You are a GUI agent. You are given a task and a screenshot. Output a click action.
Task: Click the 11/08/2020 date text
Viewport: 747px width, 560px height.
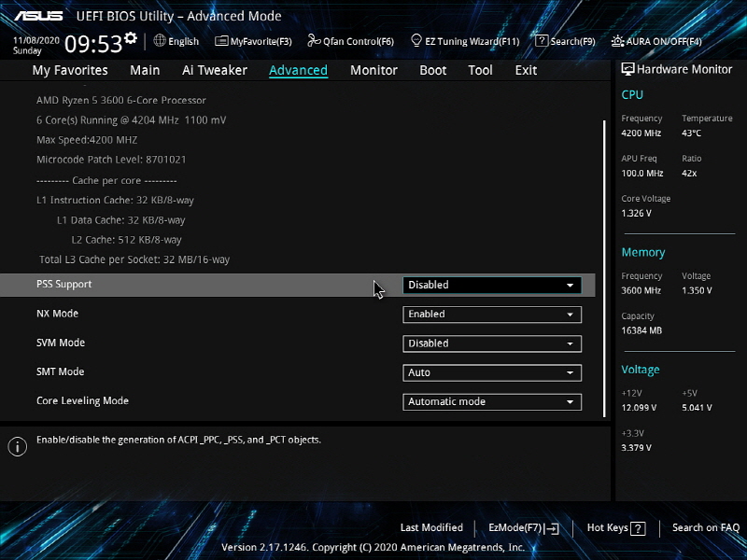pyautogui.click(x=36, y=40)
